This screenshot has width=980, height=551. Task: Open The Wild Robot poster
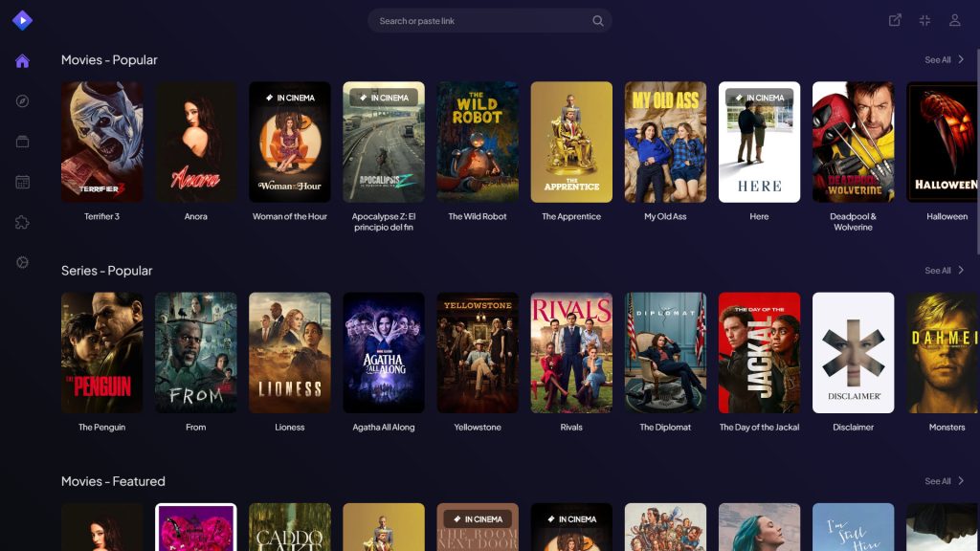[x=478, y=142]
